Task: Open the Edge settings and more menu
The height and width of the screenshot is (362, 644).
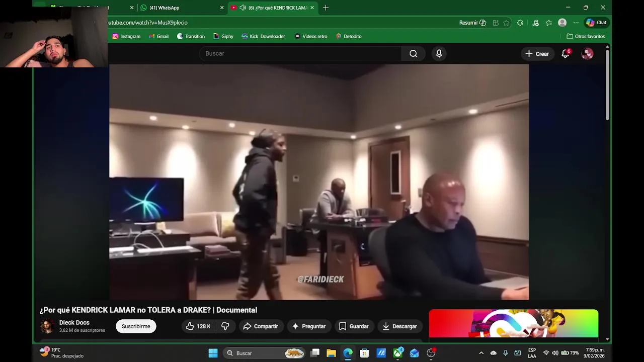Action: (x=576, y=23)
